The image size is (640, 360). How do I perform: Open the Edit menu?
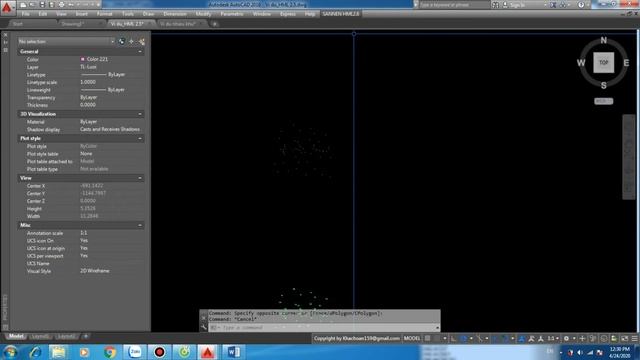[x=43, y=14]
